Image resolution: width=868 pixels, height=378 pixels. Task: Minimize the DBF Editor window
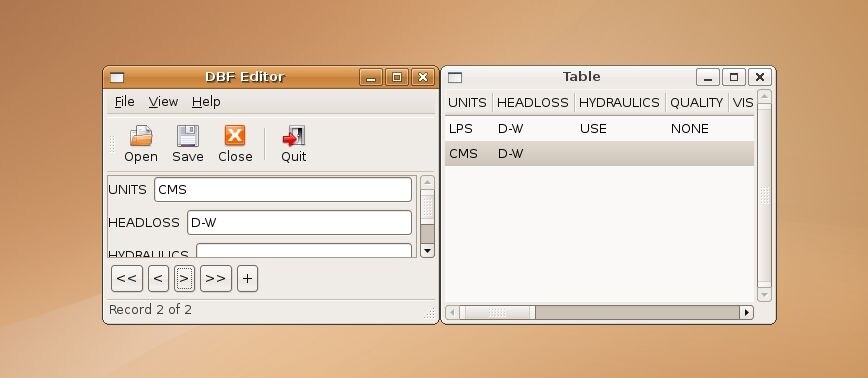pos(371,77)
